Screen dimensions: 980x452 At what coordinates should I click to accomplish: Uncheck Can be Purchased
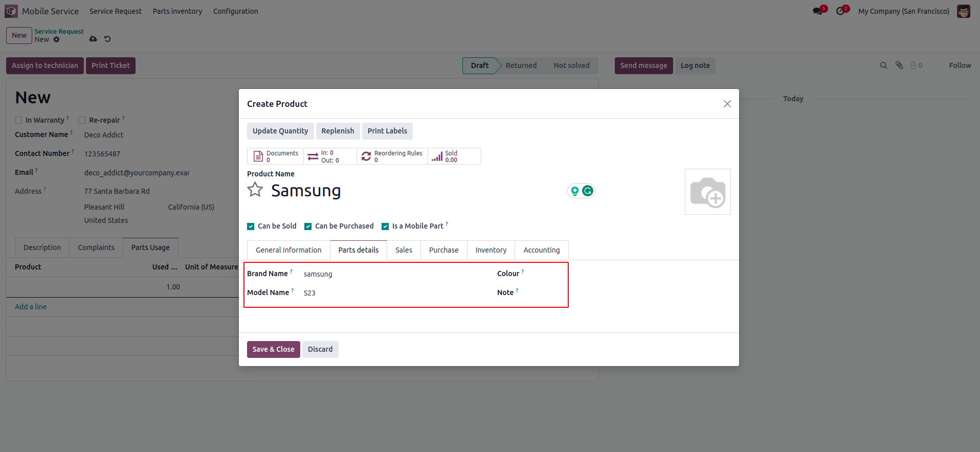point(308,226)
